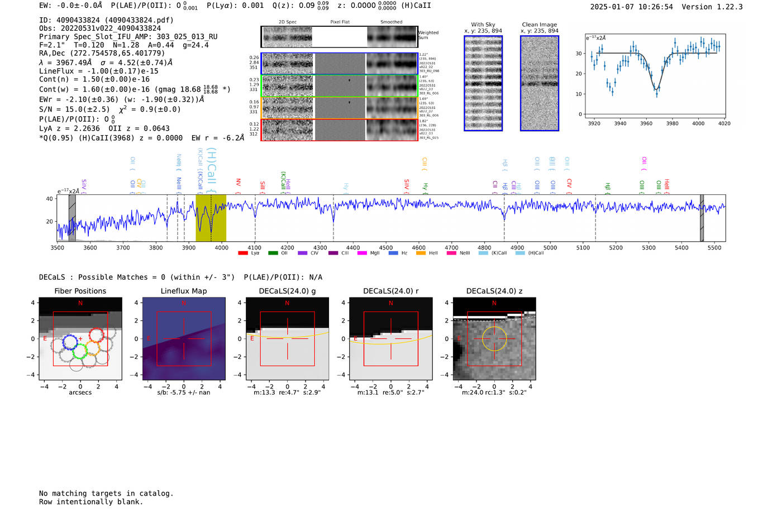Select the blue-bordered 2D spectrum row
The width and height of the screenshot is (782, 532).
tap(339, 64)
